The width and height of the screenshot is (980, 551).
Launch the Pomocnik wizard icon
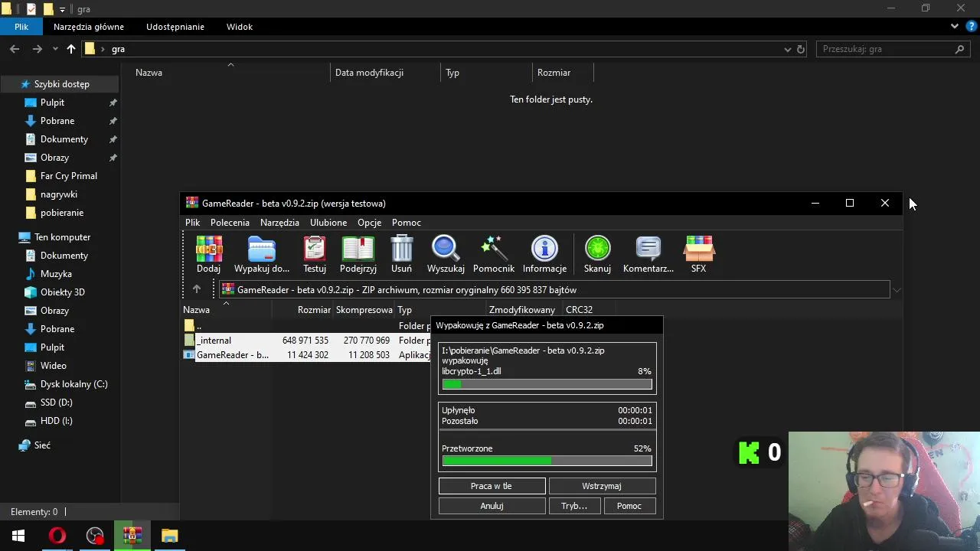[x=494, y=255]
